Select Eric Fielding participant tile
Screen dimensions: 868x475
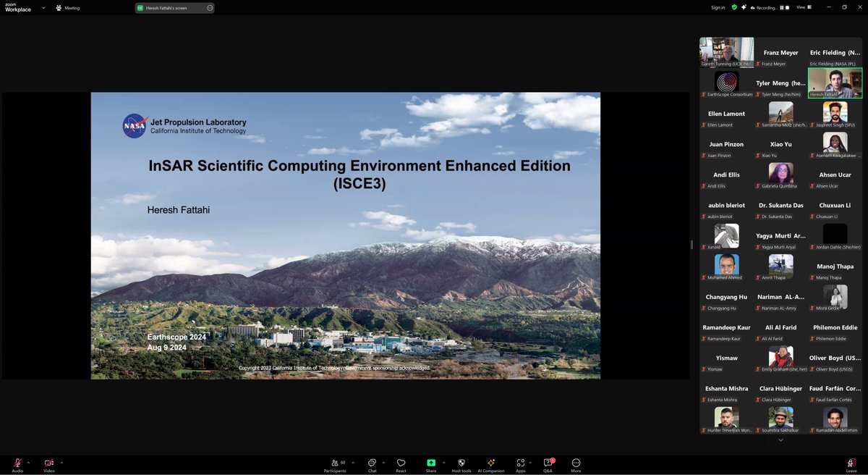tap(835, 52)
